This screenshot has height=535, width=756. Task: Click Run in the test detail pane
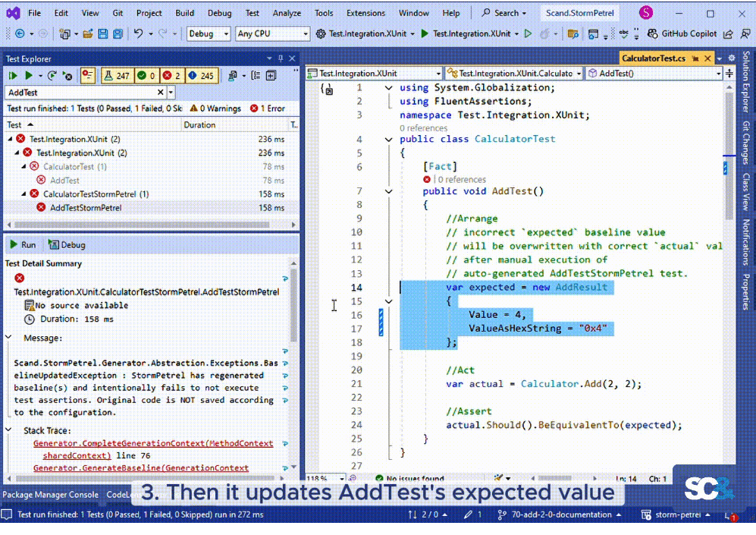tap(23, 244)
